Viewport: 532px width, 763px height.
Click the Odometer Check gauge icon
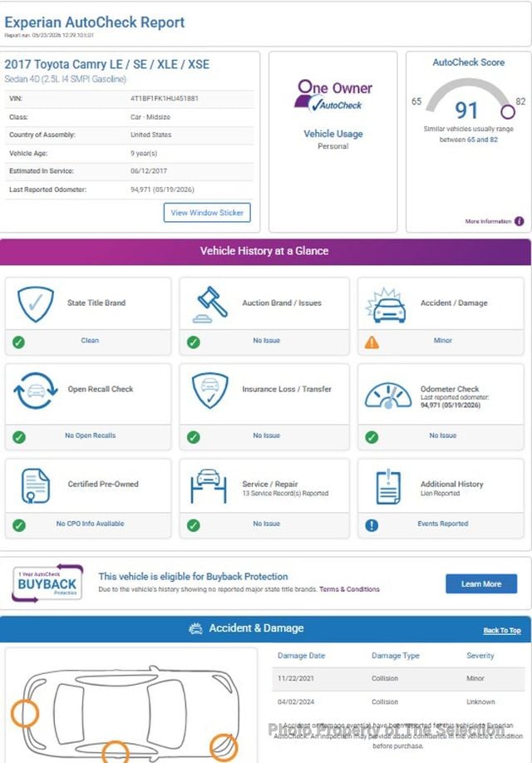click(x=388, y=395)
